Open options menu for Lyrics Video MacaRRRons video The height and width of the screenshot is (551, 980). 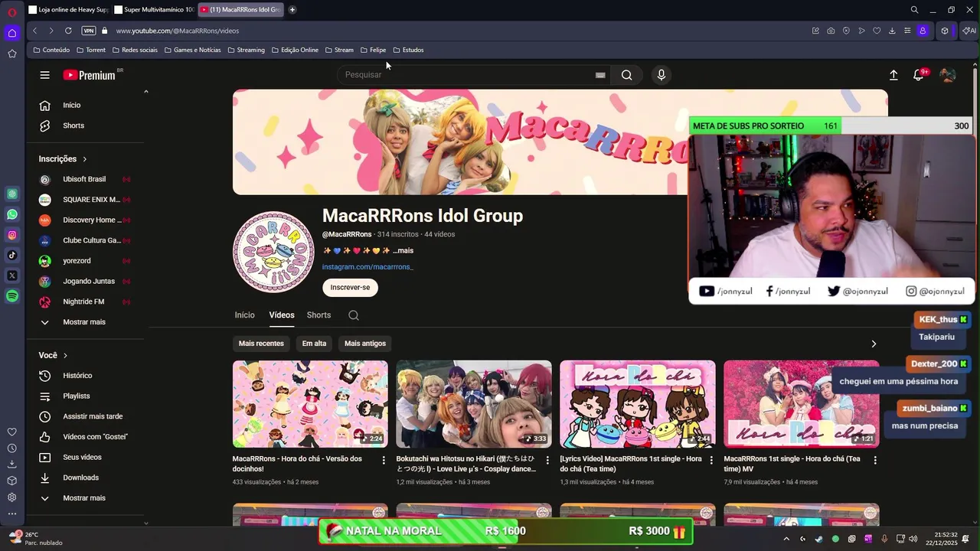click(x=711, y=460)
